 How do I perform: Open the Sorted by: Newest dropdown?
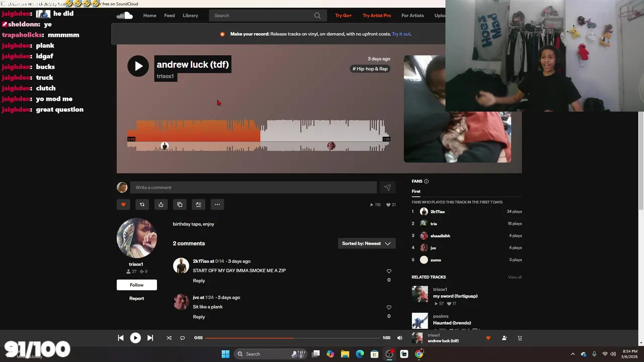point(366,243)
